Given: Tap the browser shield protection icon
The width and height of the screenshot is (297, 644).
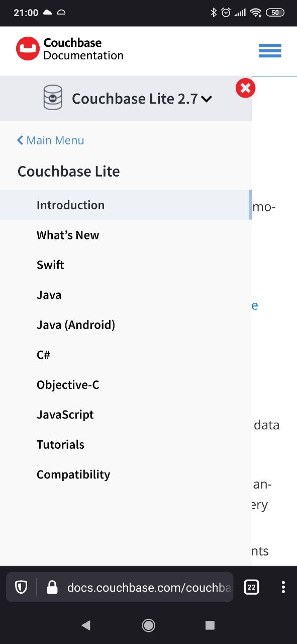Looking at the screenshot, I should 21,587.
